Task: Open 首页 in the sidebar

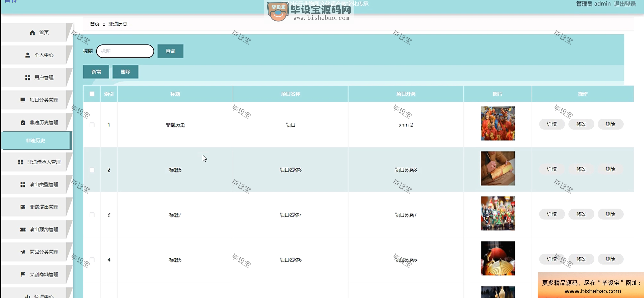Action: (37, 33)
